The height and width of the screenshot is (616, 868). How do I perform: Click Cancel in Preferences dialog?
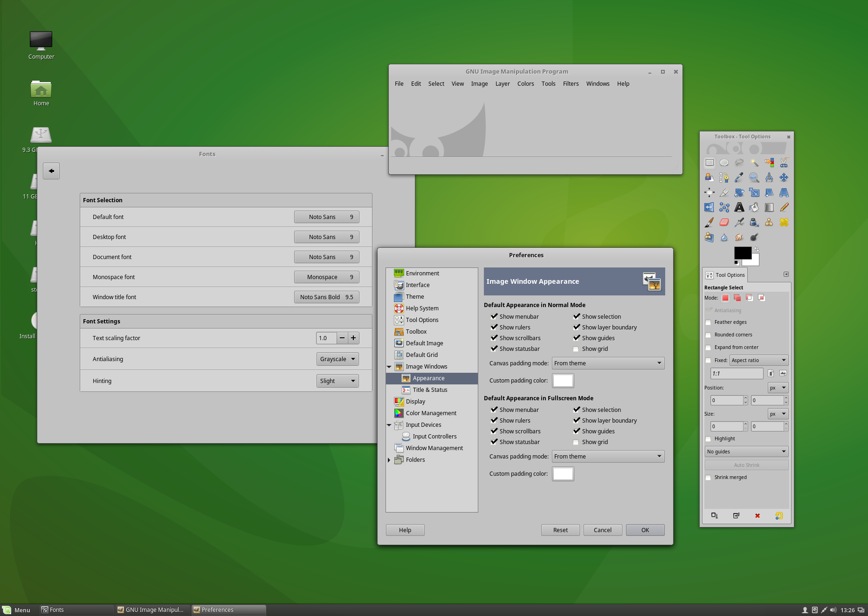603,530
